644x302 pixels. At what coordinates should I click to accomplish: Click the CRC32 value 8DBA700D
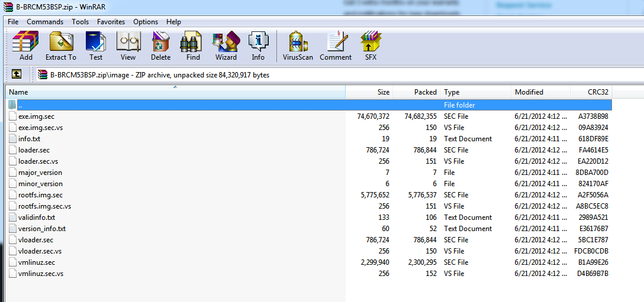[x=592, y=173]
